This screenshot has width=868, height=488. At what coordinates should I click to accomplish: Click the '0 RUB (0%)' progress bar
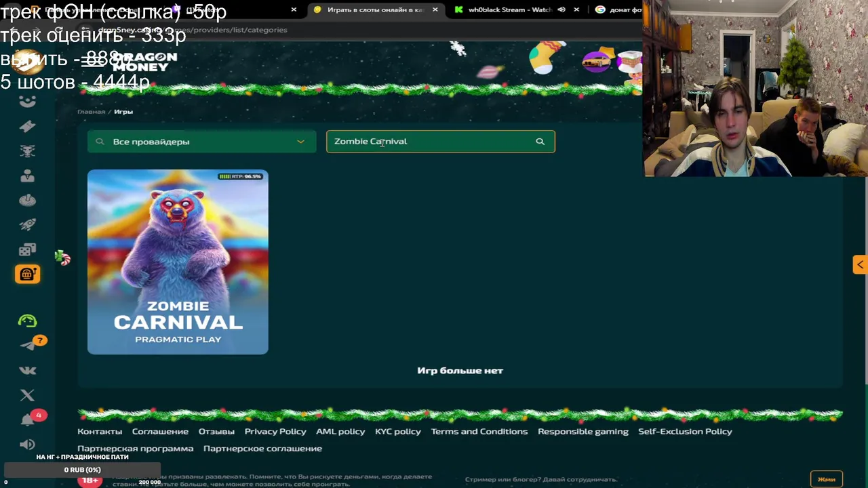coord(82,470)
